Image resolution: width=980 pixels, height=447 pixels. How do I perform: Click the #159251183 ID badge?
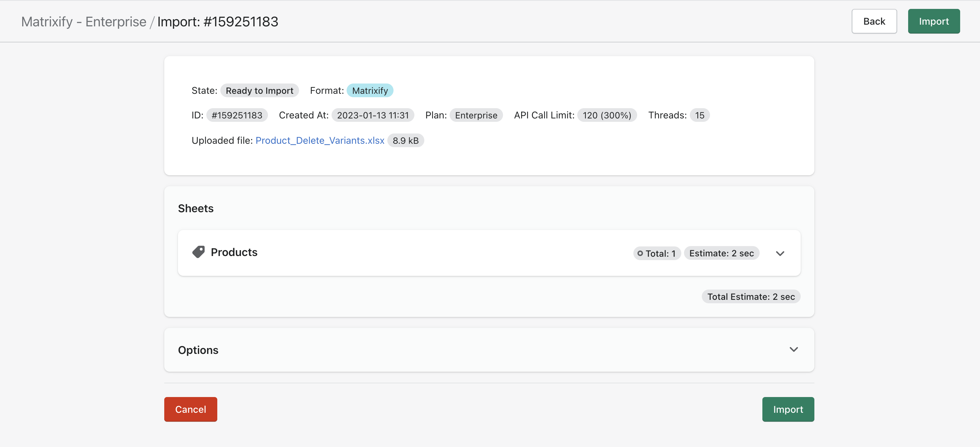(237, 115)
